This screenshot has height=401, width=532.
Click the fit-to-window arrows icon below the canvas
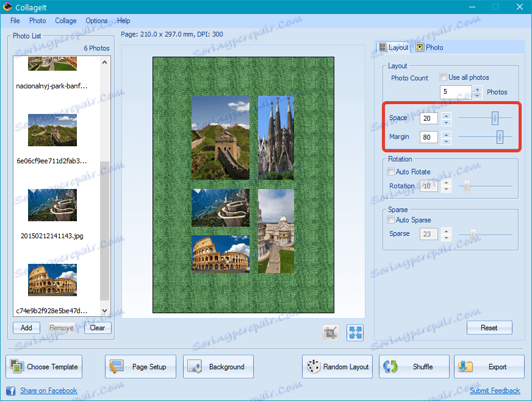(355, 333)
